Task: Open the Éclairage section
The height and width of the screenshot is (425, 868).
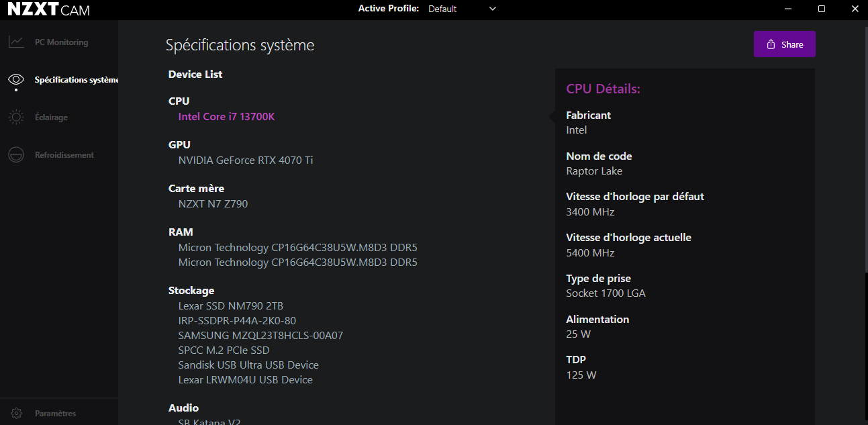Action: point(51,117)
